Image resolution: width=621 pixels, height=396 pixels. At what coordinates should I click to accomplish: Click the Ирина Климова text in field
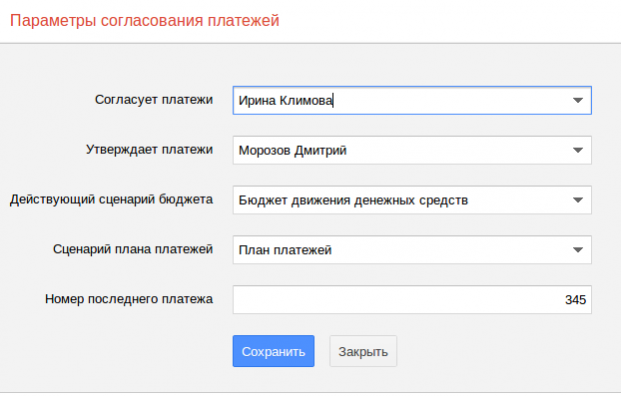pyautogui.click(x=286, y=101)
